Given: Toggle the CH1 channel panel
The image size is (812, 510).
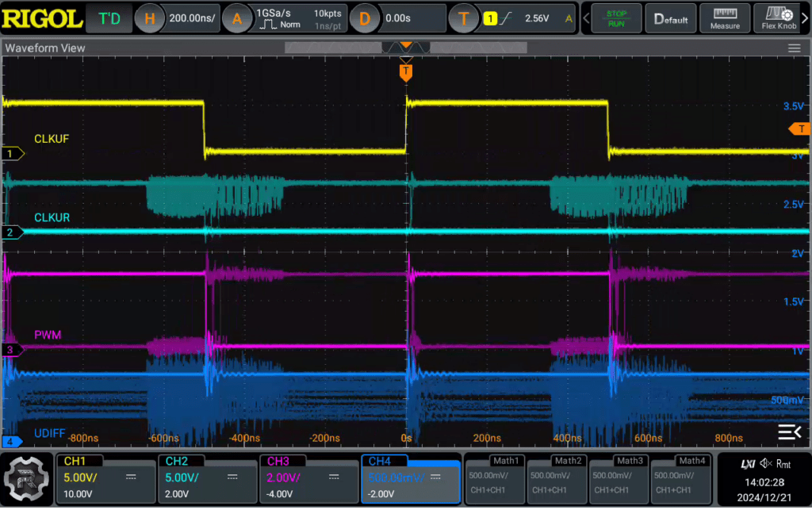Looking at the screenshot, I should (x=106, y=479).
